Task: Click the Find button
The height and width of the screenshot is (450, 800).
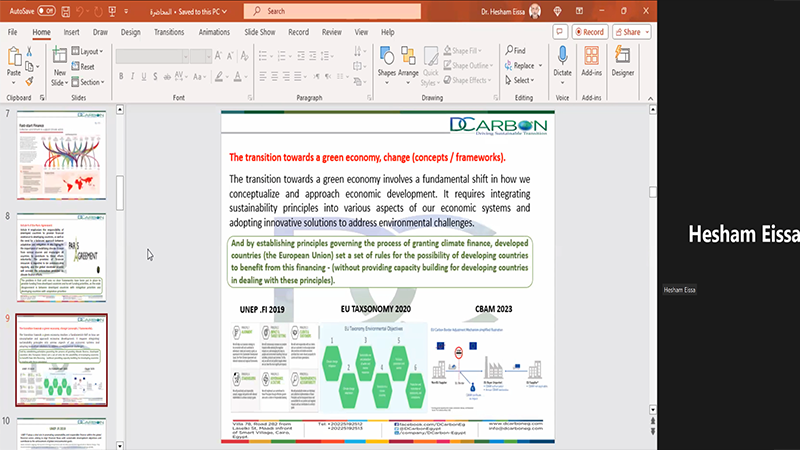Action: (x=515, y=51)
